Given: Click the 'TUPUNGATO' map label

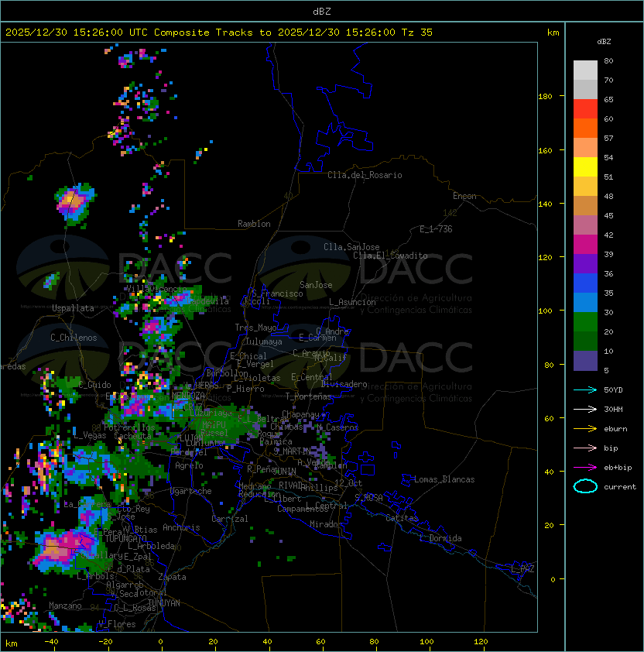Looking at the screenshot, I should (x=126, y=538).
